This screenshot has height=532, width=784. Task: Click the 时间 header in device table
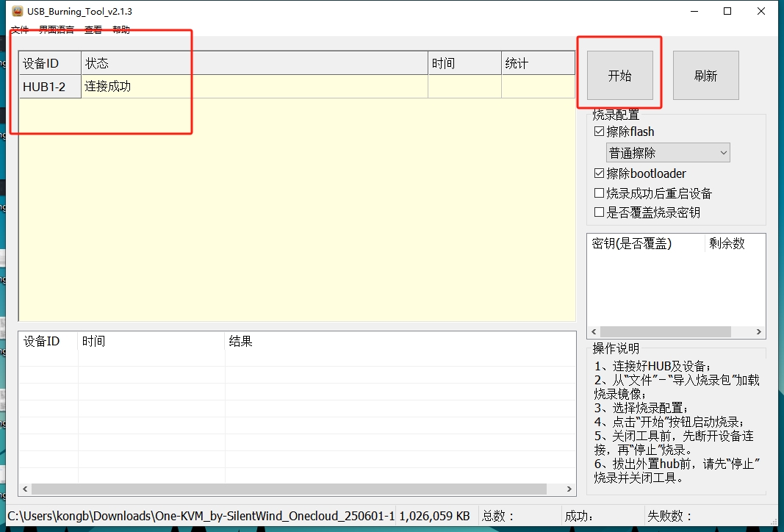(464, 63)
